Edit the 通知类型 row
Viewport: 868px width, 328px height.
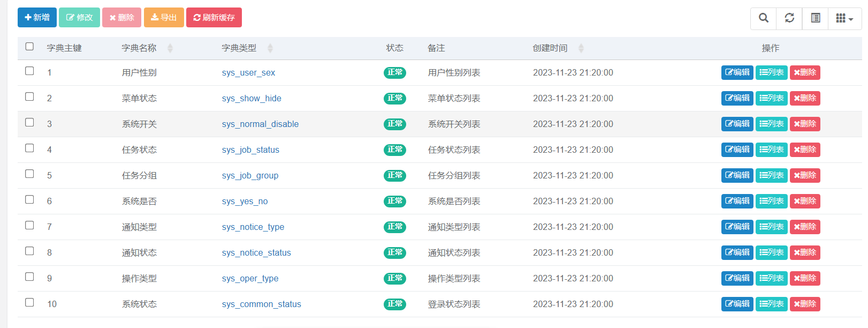tap(737, 227)
